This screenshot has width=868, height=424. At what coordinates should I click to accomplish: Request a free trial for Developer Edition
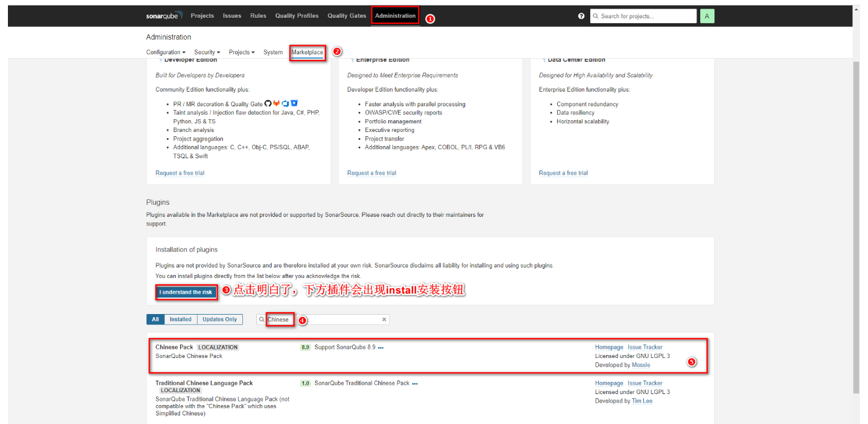180,174
